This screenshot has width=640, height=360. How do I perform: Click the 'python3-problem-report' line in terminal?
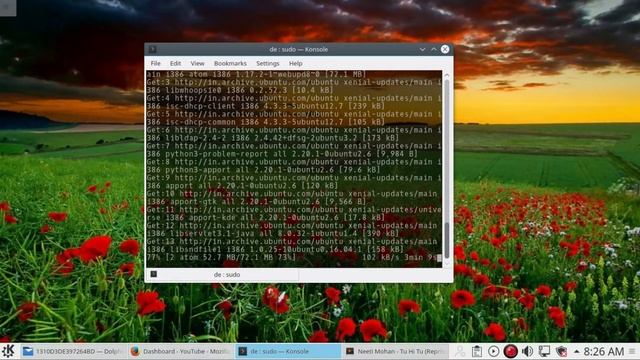pyautogui.click(x=282, y=154)
